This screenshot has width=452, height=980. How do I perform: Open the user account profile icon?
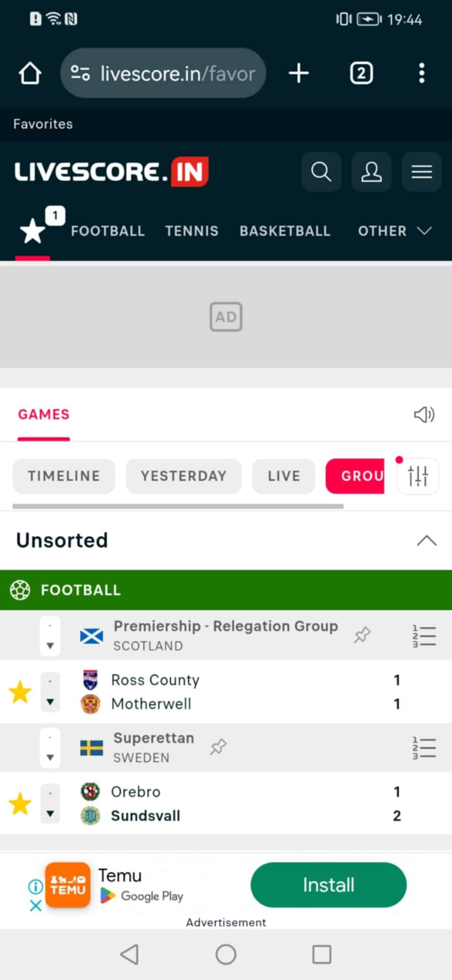(371, 171)
